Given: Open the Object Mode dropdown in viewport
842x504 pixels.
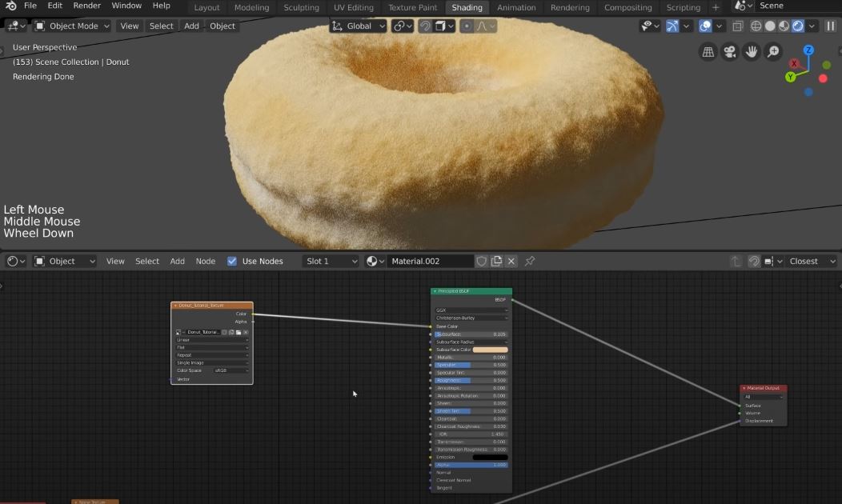Looking at the screenshot, I should click(72, 26).
